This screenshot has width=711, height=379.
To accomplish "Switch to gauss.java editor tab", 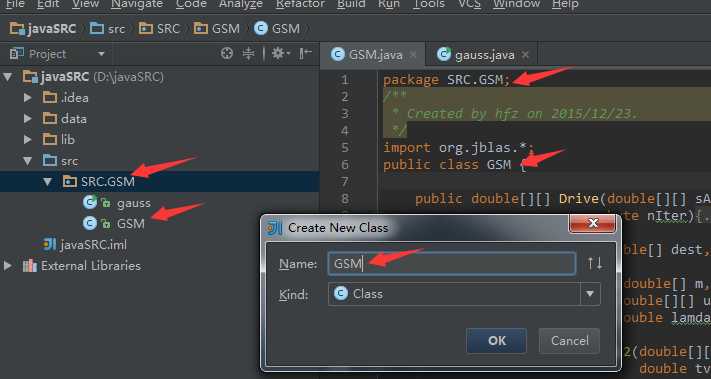I will (x=482, y=55).
